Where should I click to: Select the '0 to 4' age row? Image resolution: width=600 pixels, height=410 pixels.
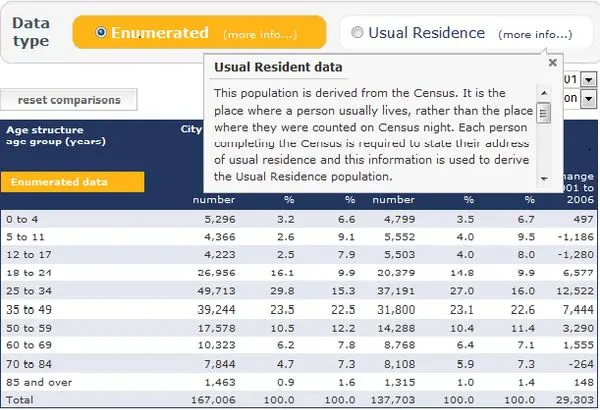(299, 219)
